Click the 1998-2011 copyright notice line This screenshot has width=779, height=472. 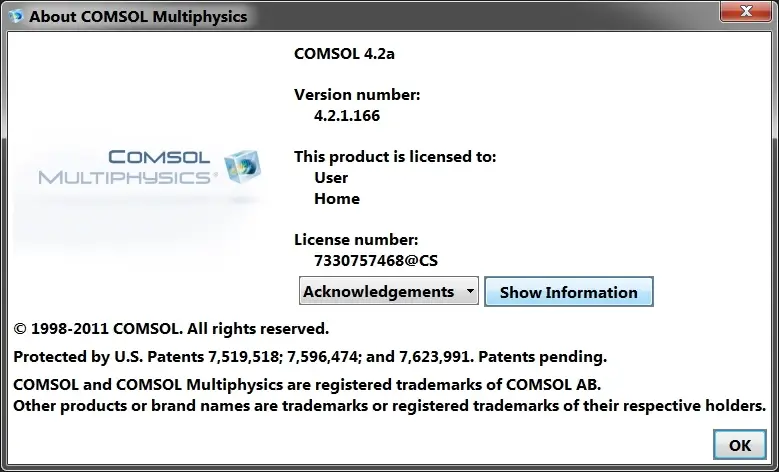pyautogui.click(x=171, y=328)
